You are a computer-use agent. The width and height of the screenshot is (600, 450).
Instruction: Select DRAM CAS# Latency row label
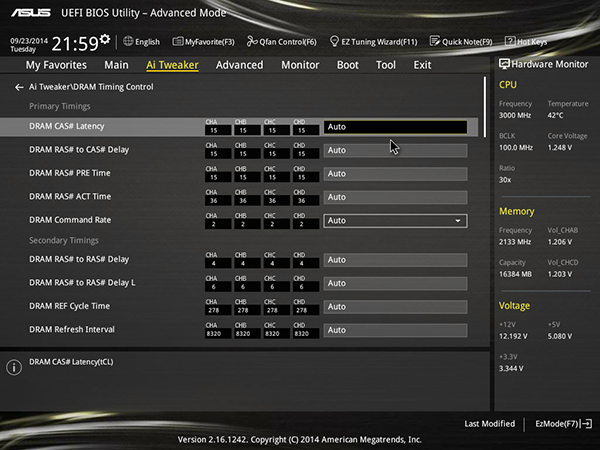coord(67,126)
